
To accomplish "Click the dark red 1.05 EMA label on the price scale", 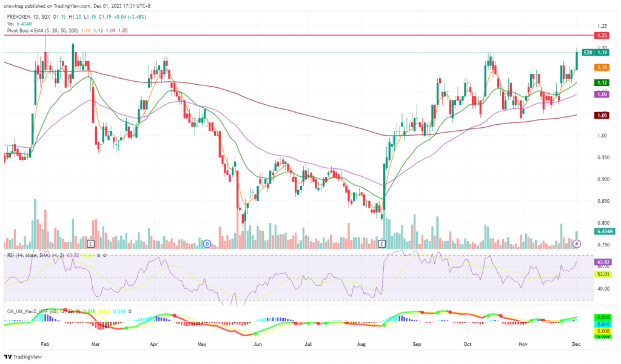I will pos(602,115).
